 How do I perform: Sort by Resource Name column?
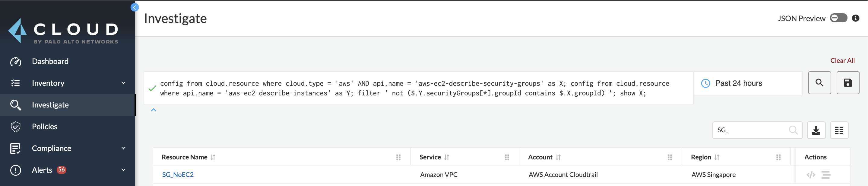click(213, 157)
